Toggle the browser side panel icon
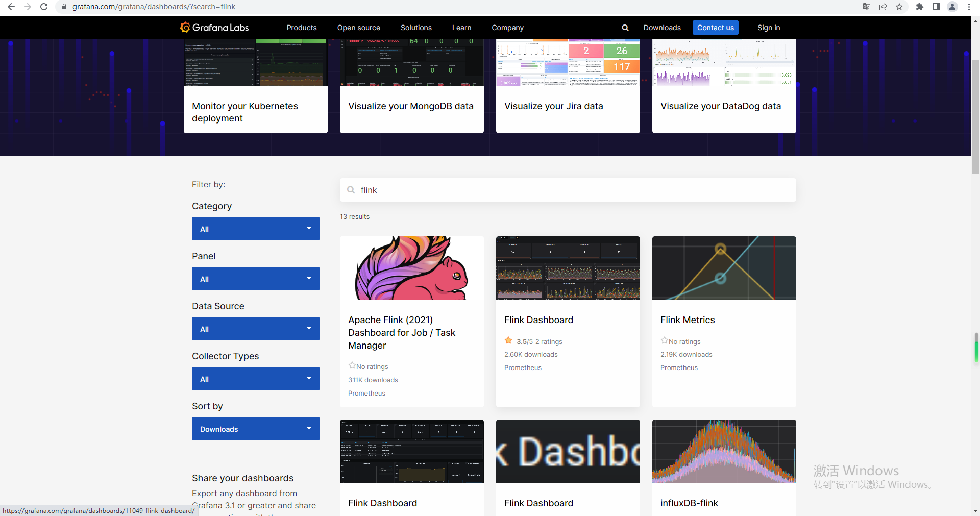 click(936, 7)
